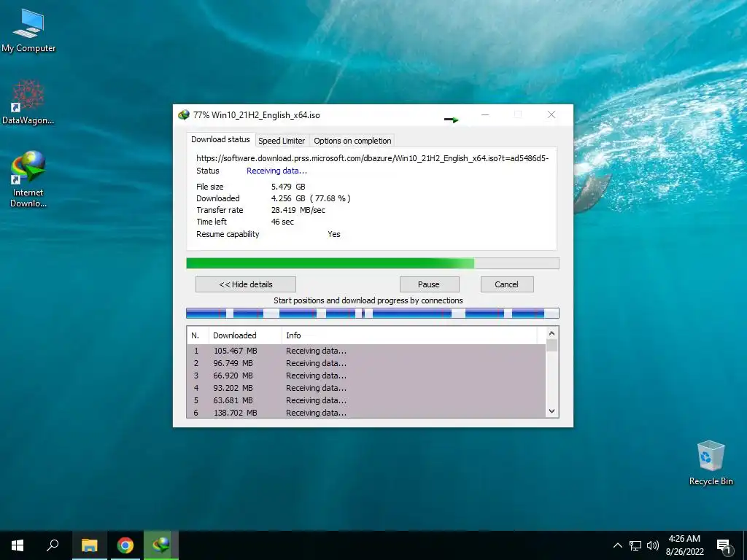This screenshot has width=747, height=560.
Task: Cancel the current download
Action: [507, 284]
